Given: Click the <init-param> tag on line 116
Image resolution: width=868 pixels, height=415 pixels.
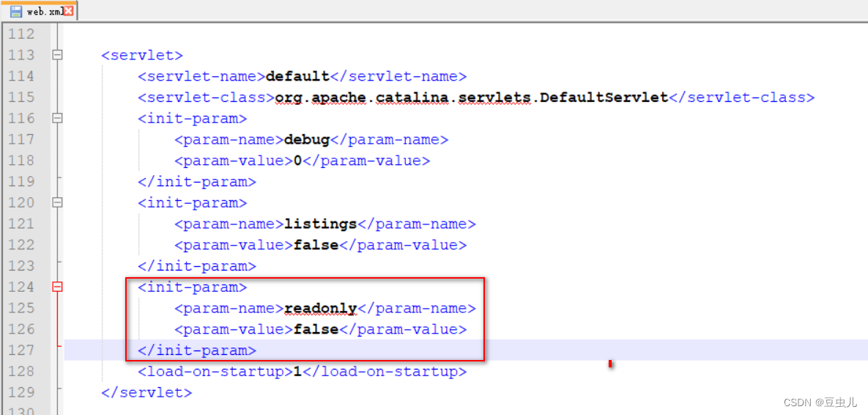Looking at the screenshot, I should pyautogui.click(x=192, y=119).
